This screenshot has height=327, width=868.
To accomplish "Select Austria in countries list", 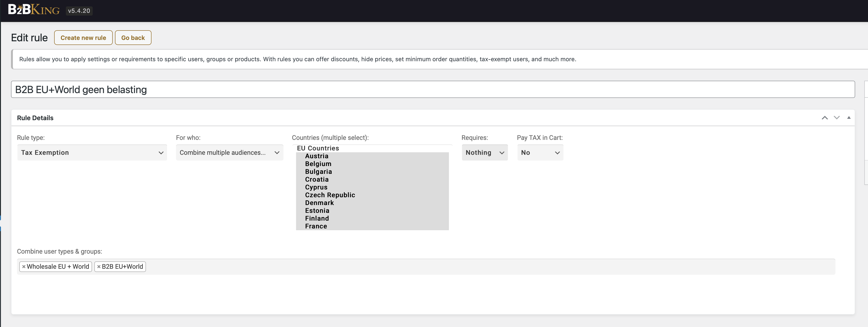I will [x=317, y=156].
